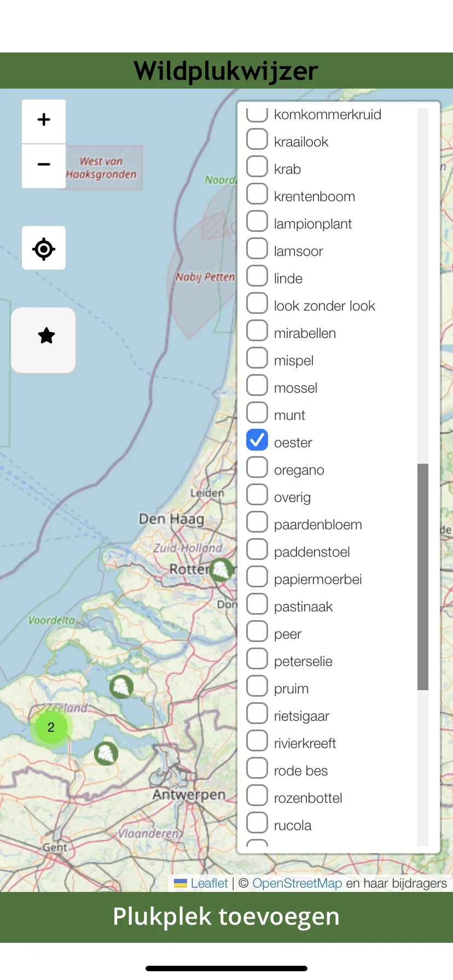The image size is (453, 980).
Task: Toggle the rietsigaar filter
Action: point(257,713)
